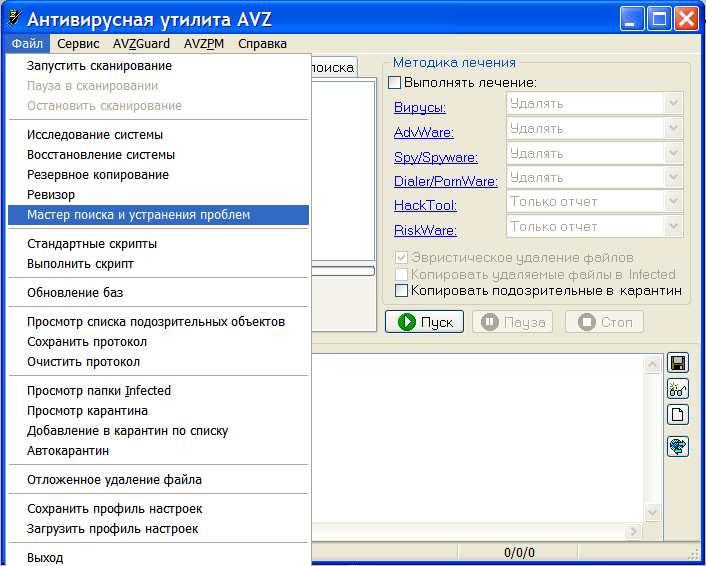The width and height of the screenshot is (706, 566).
Task: Maximize the AVZ window
Action: 659,19
